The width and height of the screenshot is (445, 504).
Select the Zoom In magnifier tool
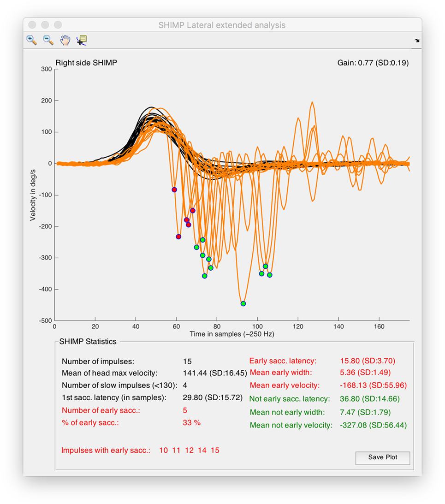31,40
